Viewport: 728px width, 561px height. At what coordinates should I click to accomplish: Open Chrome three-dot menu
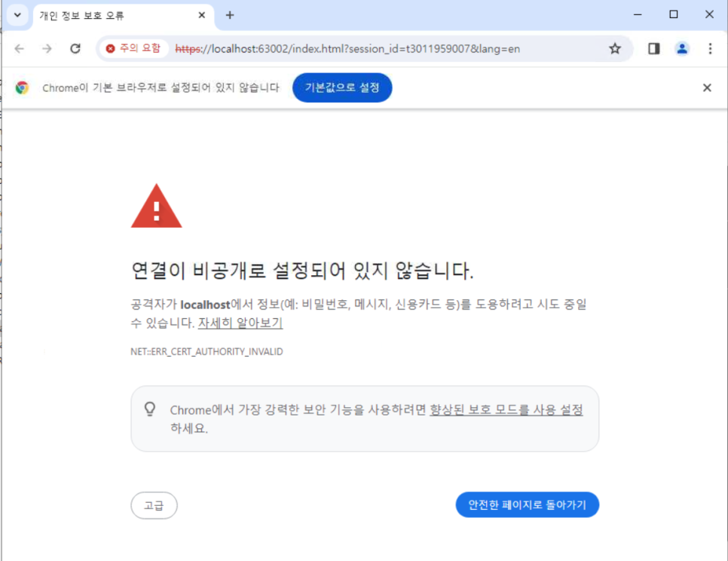[x=710, y=49]
